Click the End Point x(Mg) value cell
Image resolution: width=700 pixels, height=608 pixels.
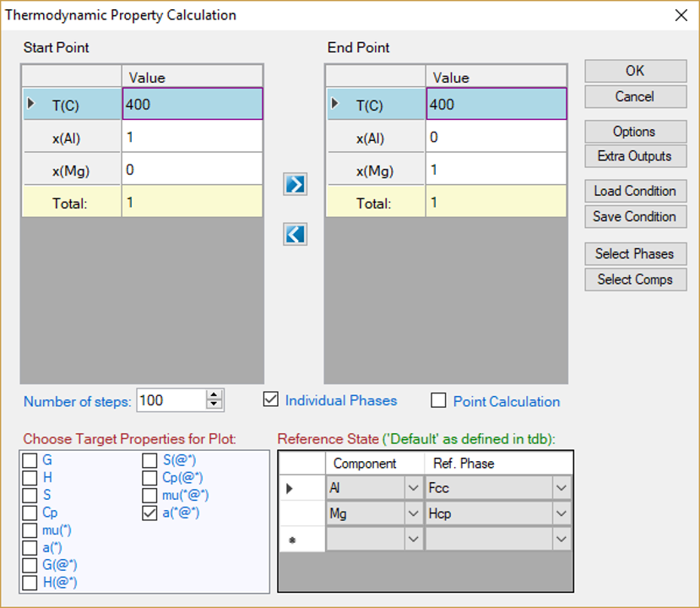(x=496, y=170)
